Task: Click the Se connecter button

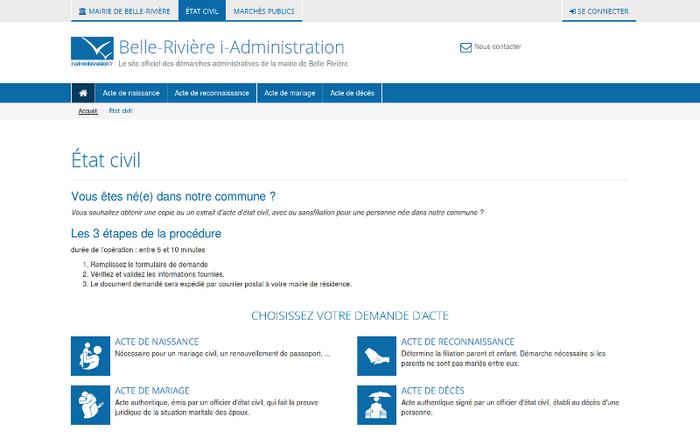Action: pos(598,12)
